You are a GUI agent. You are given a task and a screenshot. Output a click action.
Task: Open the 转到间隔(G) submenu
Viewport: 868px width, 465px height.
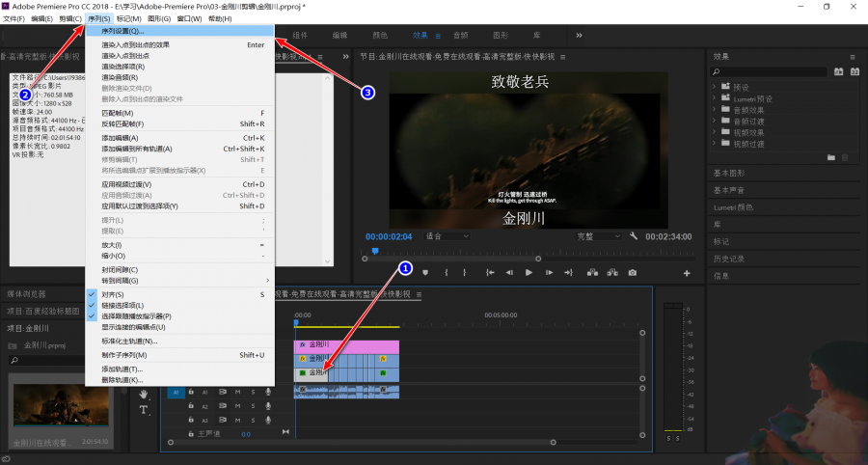pyautogui.click(x=180, y=281)
